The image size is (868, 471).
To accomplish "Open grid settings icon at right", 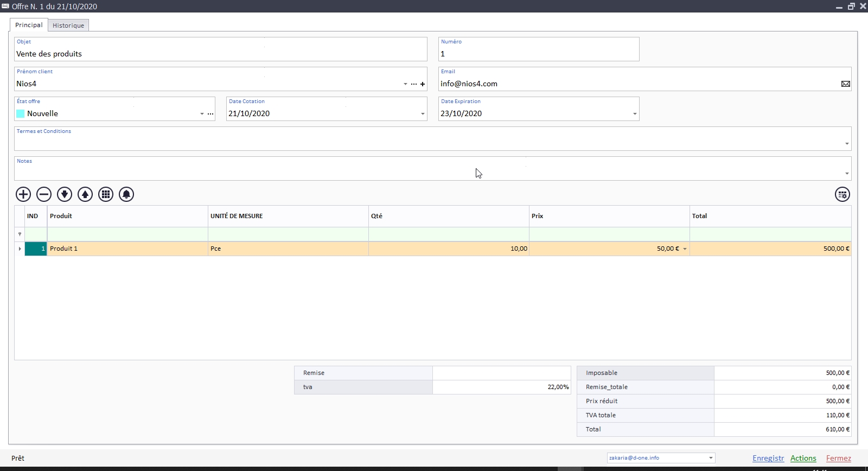I will point(842,194).
